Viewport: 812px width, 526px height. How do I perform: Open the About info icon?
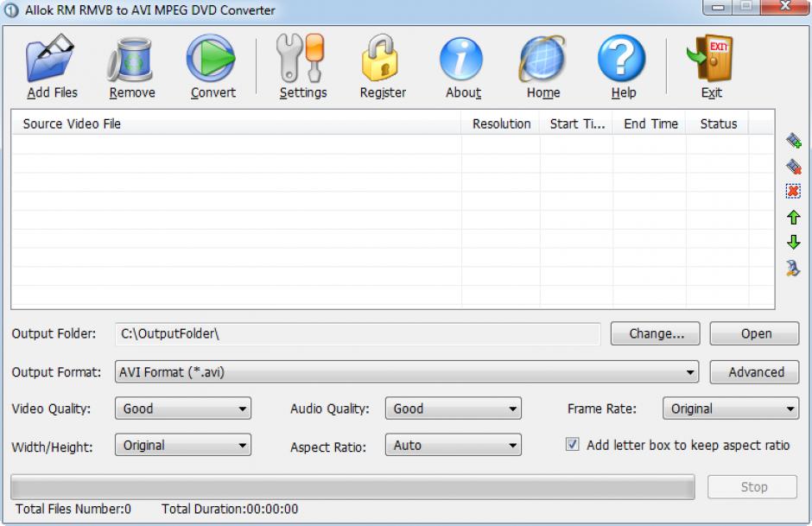(x=461, y=59)
